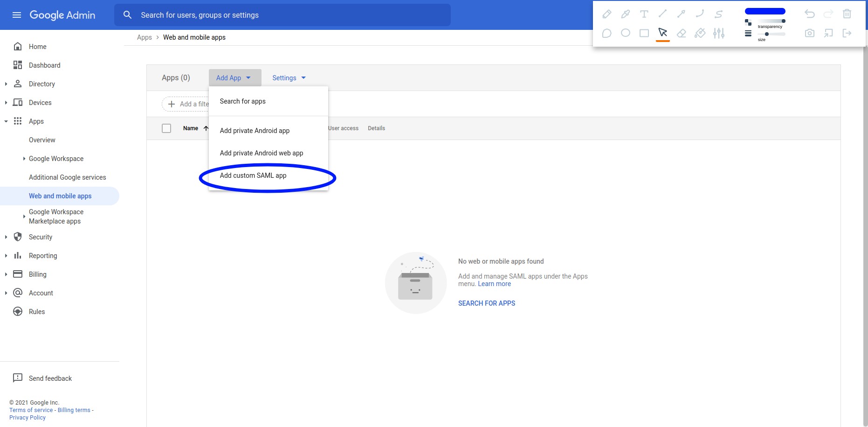Choose Add custom SAML app
This screenshot has height=427, width=868.
pyautogui.click(x=269, y=175)
